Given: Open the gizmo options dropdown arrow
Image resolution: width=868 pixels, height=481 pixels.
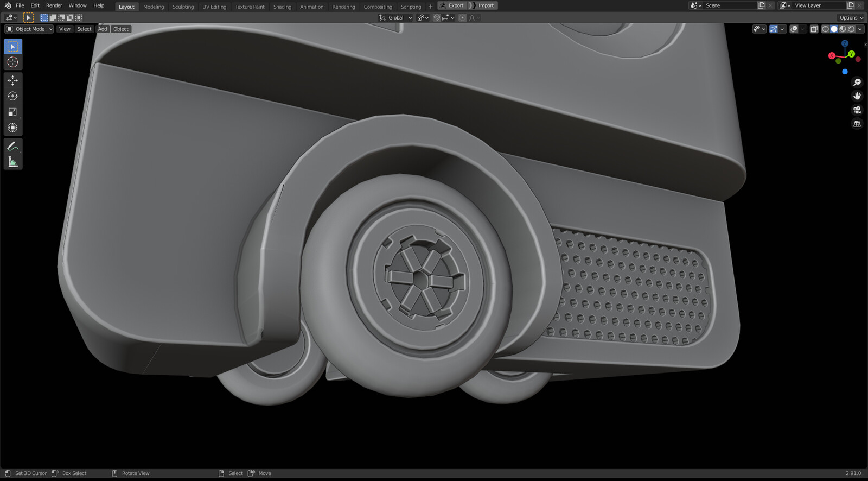Looking at the screenshot, I should pos(782,29).
